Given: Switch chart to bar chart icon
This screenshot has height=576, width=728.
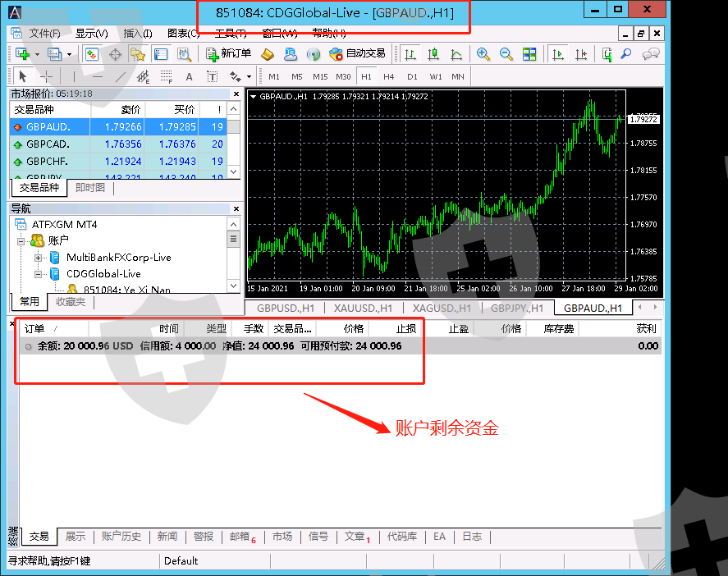Looking at the screenshot, I should [x=410, y=54].
